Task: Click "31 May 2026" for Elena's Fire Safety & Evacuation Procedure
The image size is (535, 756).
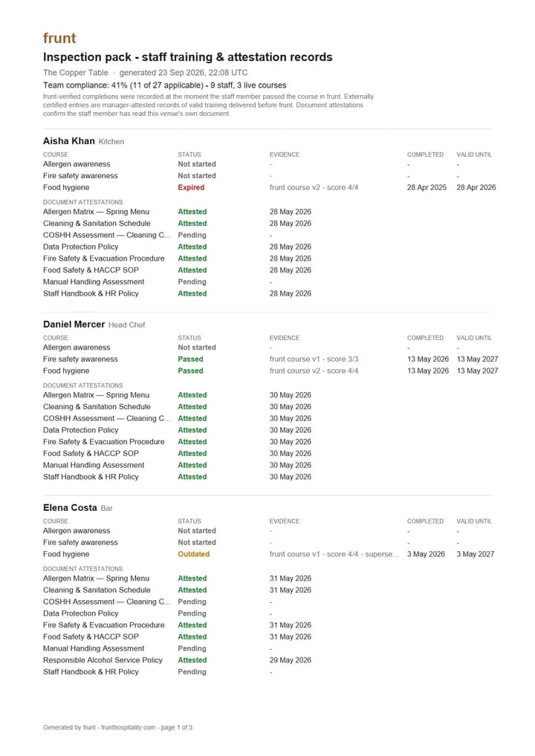Action: [291, 625]
